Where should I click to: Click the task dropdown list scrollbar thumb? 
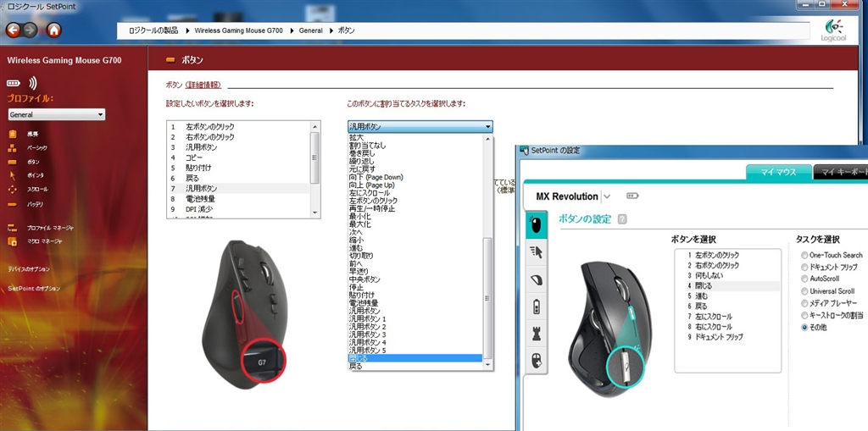click(x=487, y=299)
